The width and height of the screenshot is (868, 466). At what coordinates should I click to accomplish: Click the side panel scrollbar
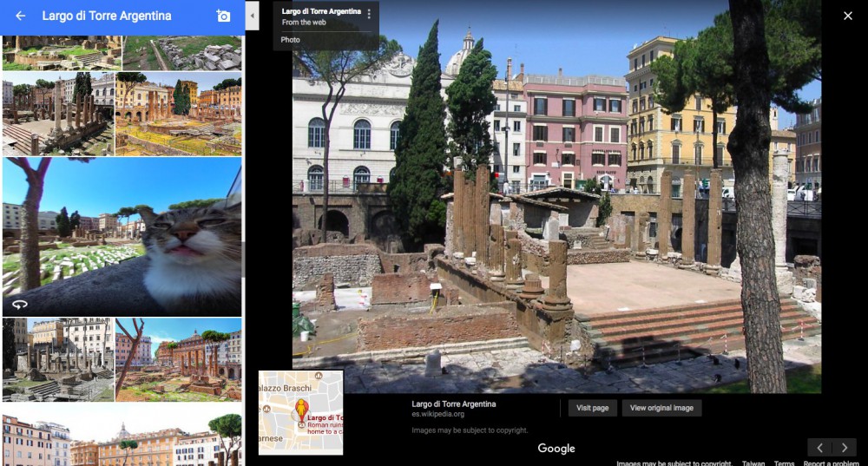243,259
